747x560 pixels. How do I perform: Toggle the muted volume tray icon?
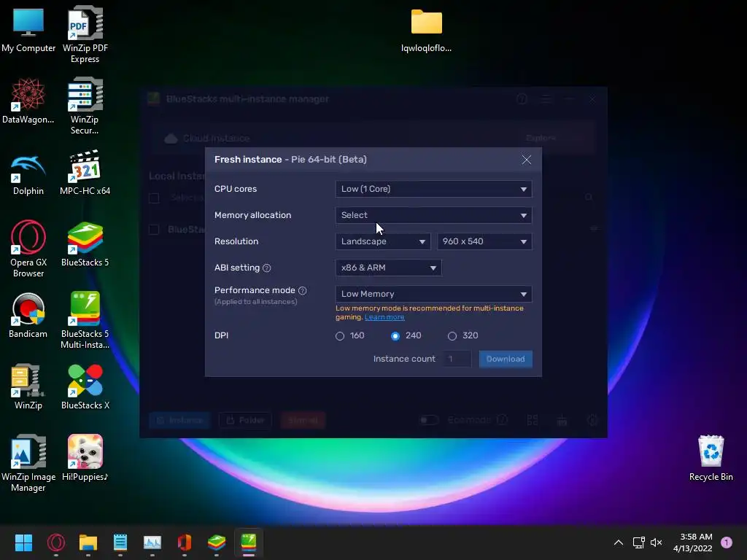point(656,542)
